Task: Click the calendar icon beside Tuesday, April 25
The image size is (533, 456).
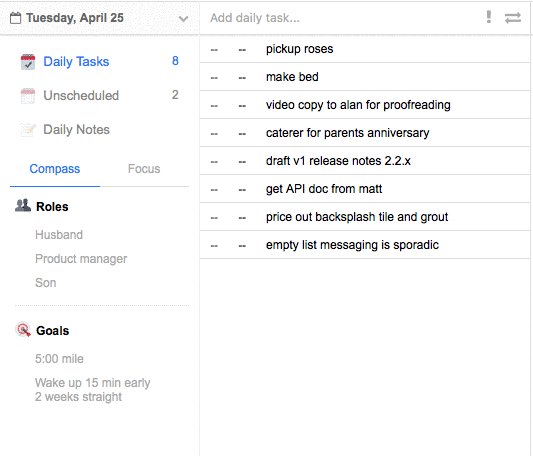Action: pyautogui.click(x=15, y=18)
